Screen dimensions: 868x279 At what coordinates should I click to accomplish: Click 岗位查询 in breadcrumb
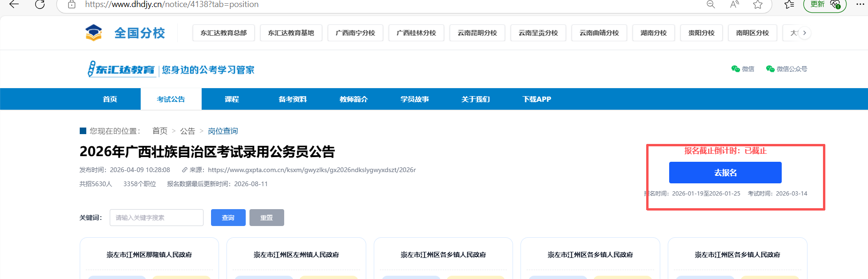223,131
